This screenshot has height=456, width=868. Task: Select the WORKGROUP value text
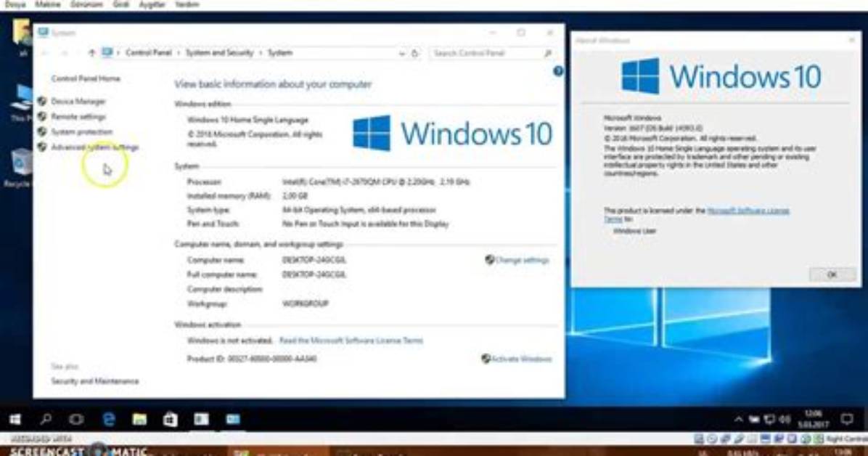pos(305,304)
